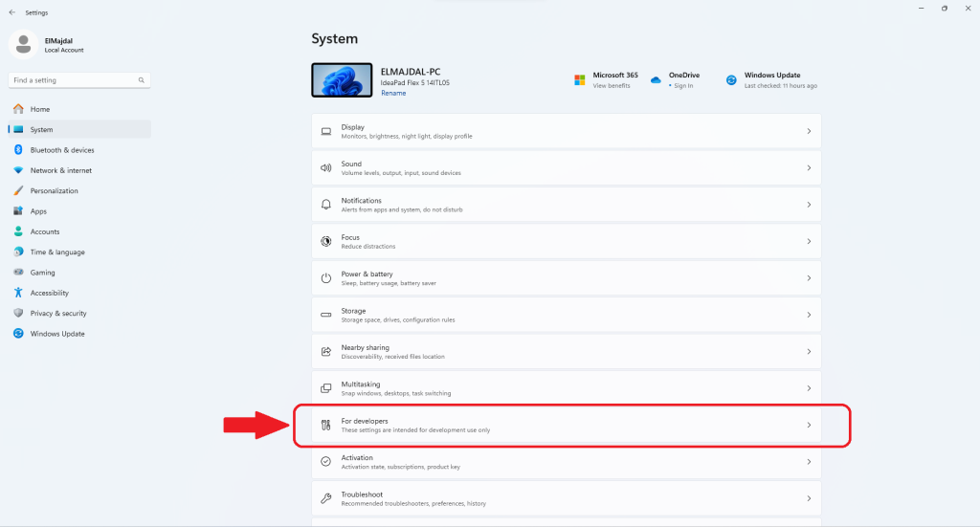Screen dimensions: 980x527
Task: Click the Troubleshoot row chevron
Action: tap(809, 498)
